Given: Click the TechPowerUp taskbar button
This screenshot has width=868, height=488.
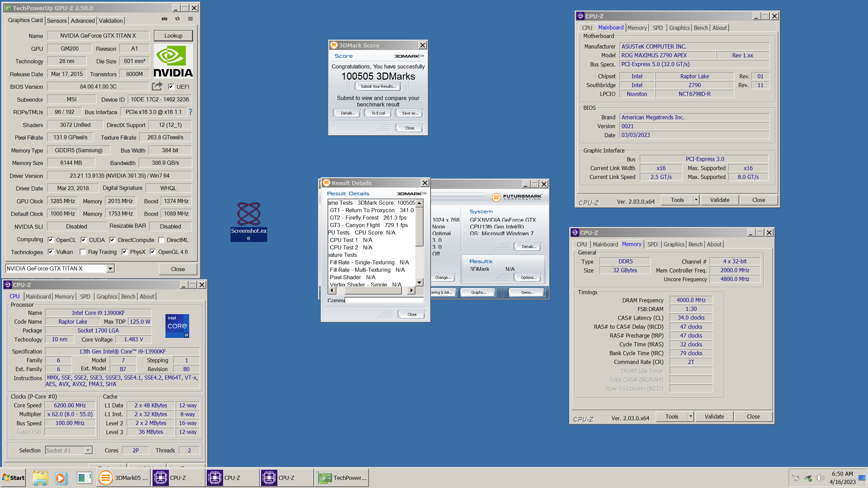Looking at the screenshot, I should point(342,478).
